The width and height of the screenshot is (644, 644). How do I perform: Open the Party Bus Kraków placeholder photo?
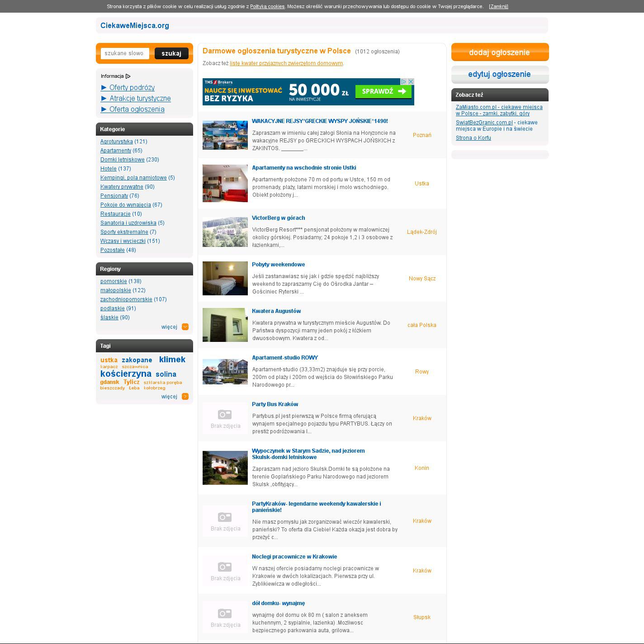coord(225,418)
